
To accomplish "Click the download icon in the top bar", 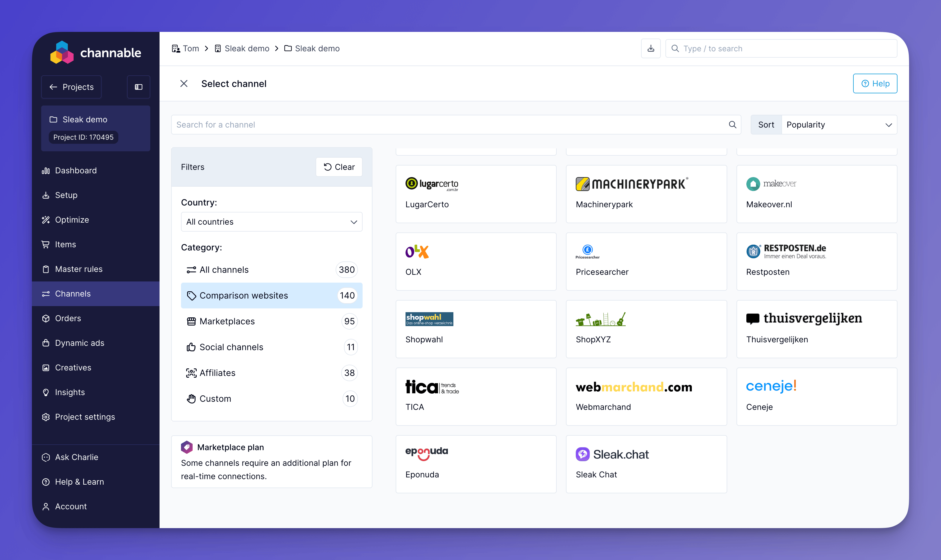I will [x=651, y=48].
